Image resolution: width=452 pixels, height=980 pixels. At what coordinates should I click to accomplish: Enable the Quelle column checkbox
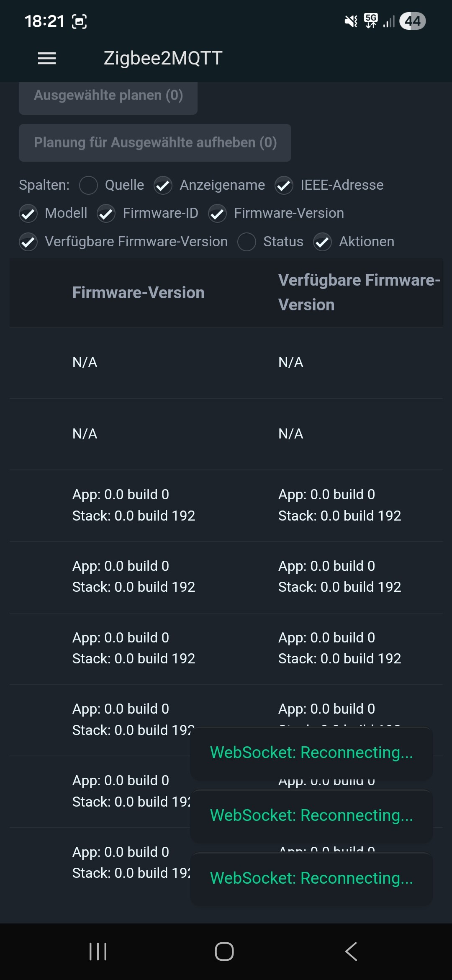pyautogui.click(x=89, y=185)
